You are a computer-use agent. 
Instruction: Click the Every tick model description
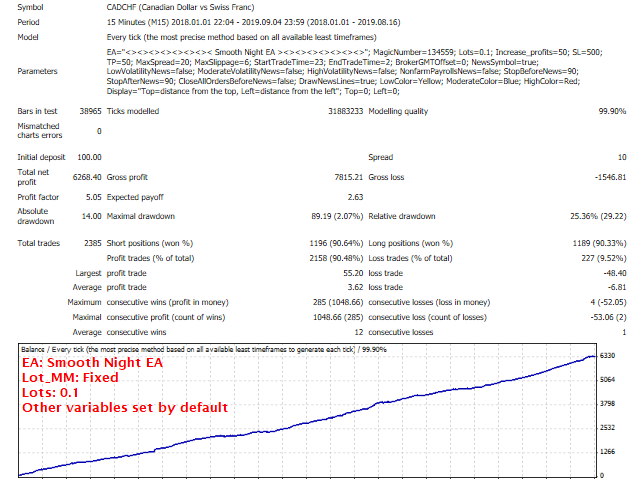click(x=241, y=37)
